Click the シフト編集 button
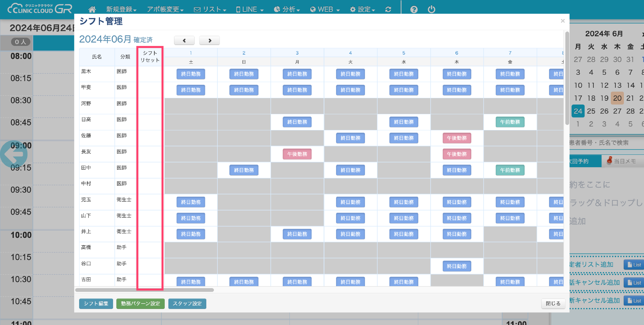This screenshot has width=644, height=325. [x=96, y=304]
